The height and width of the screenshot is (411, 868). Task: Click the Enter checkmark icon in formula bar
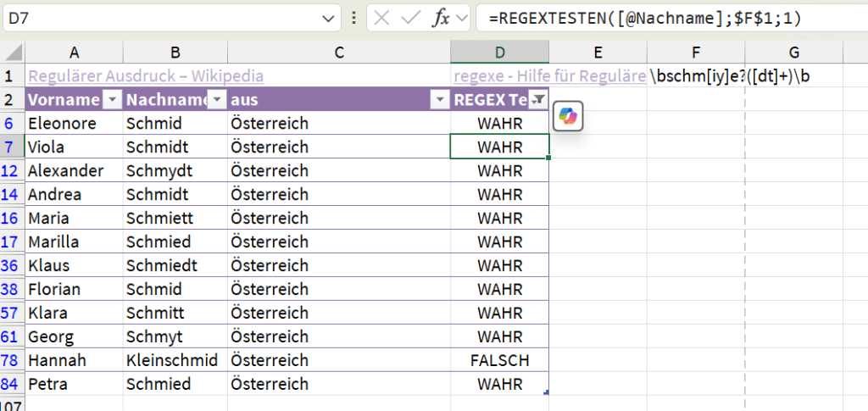tap(410, 19)
